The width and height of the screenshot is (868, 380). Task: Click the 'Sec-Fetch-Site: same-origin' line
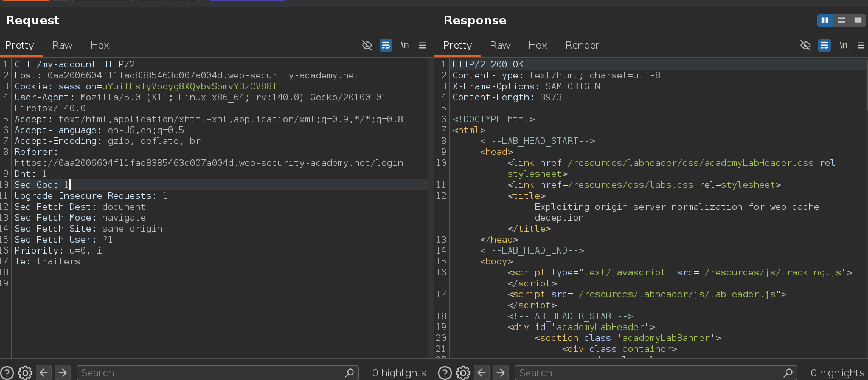[x=88, y=229]
